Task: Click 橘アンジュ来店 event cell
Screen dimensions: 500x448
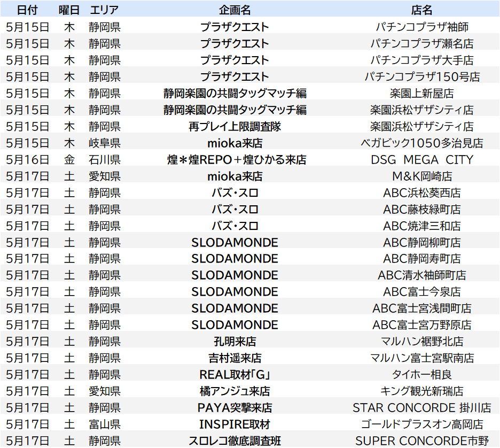Action: [235, 391]
